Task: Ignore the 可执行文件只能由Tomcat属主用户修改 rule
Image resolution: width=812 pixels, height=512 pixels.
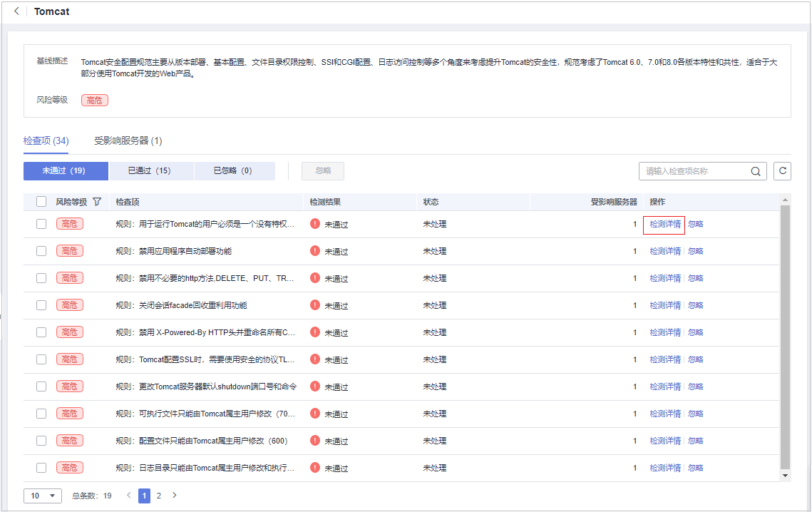Action: [696, 414]
